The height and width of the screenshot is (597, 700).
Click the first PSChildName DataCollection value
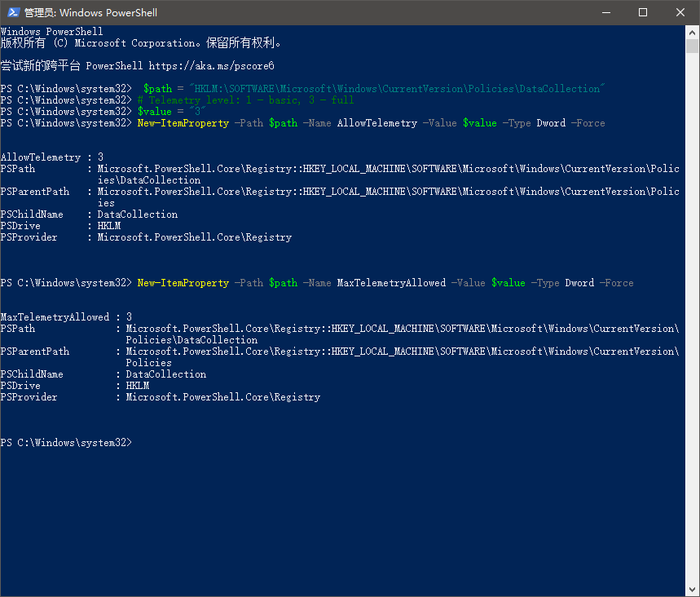[138, 214]
